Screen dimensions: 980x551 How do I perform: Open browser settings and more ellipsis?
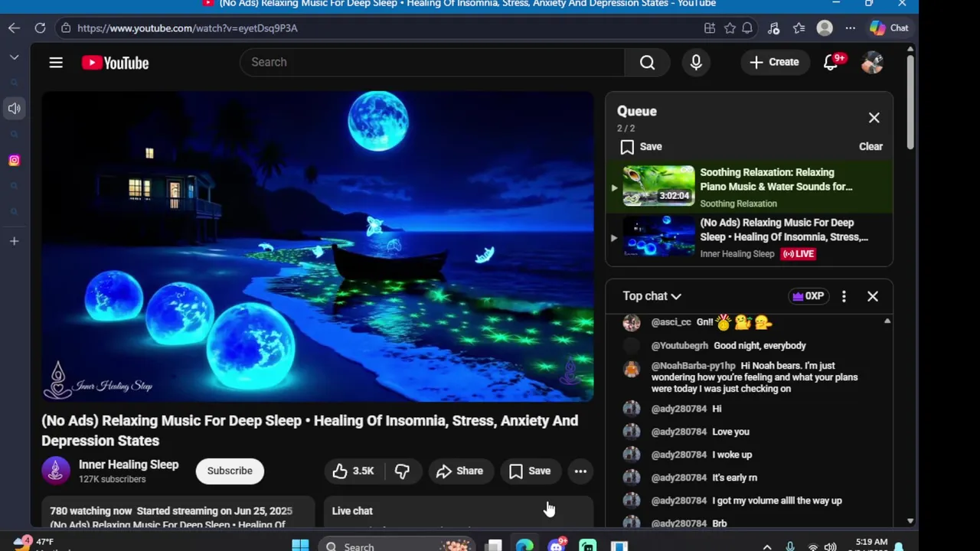(x=850, y=28)
